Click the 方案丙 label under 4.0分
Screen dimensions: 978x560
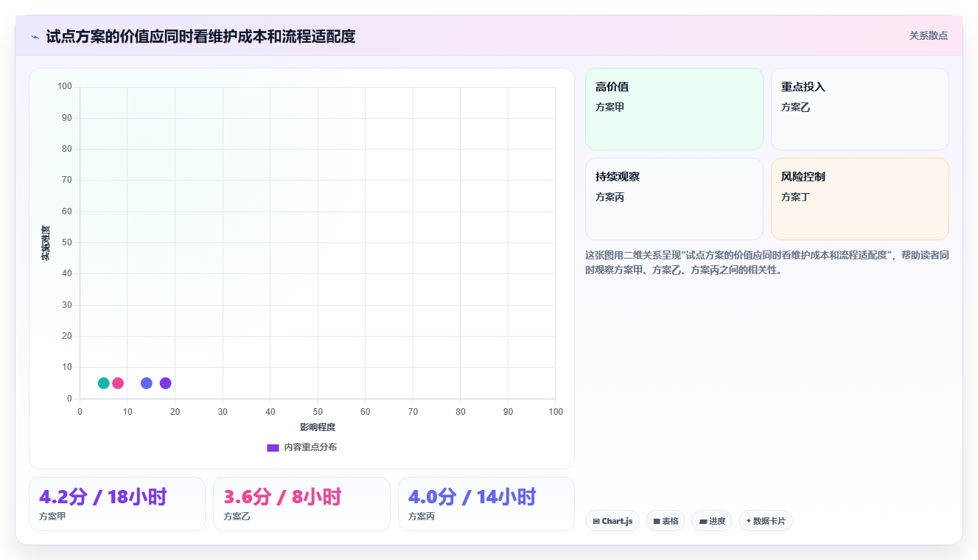[x=422, y=517]
